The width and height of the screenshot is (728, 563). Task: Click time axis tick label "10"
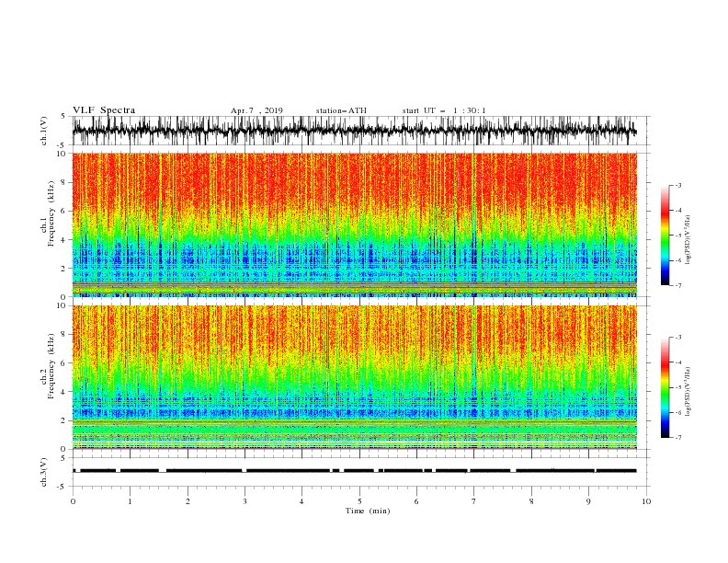pos(646,501)
